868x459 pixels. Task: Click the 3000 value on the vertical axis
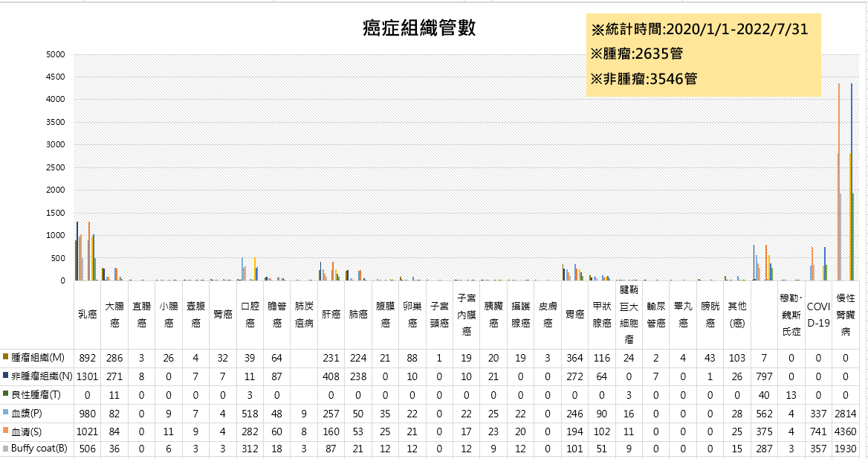click(x=55, y=144)
